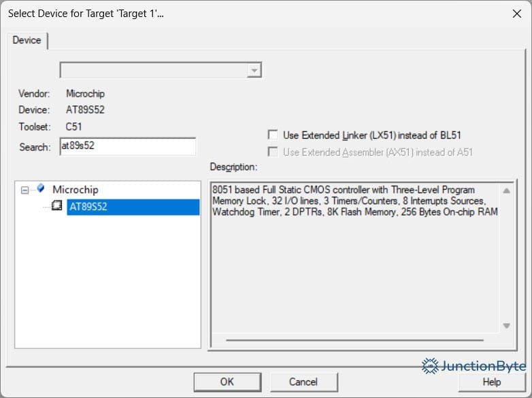Click the JunctionByte logo icon
The width and height of the screenshot is (532, 398).
(x=429, y=366)
